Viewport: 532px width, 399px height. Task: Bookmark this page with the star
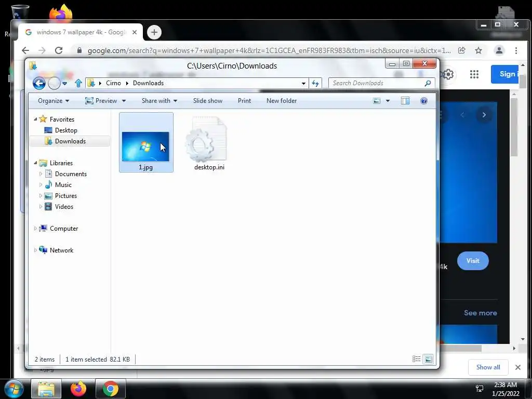(478, 50)
